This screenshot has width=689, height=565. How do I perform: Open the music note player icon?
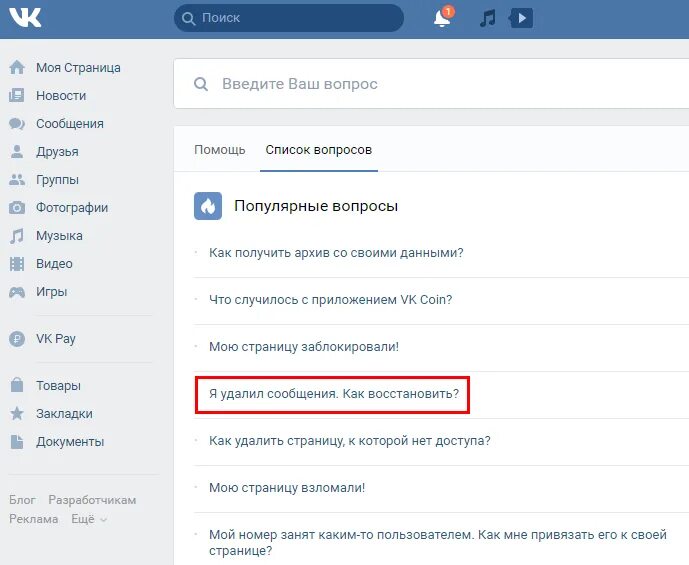coord(487,18)
